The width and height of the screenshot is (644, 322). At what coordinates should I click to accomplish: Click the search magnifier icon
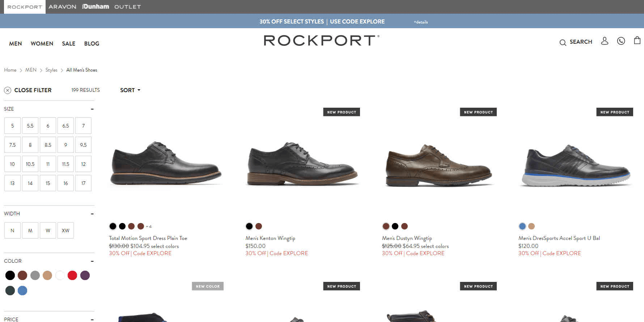coord(563,43)
